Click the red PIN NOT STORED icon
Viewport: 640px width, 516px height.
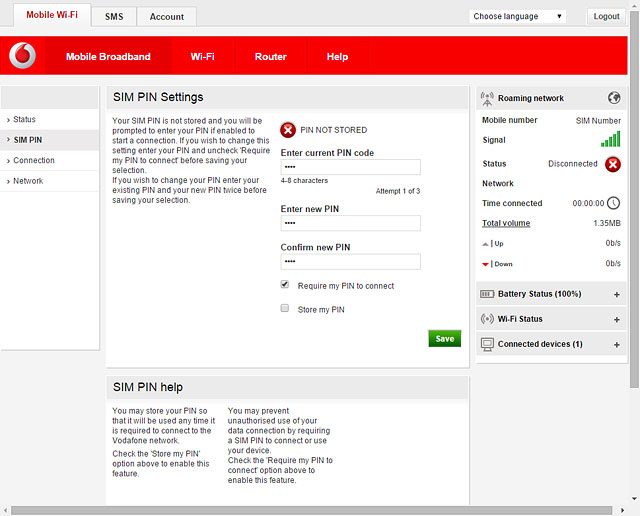coord(288,130)
